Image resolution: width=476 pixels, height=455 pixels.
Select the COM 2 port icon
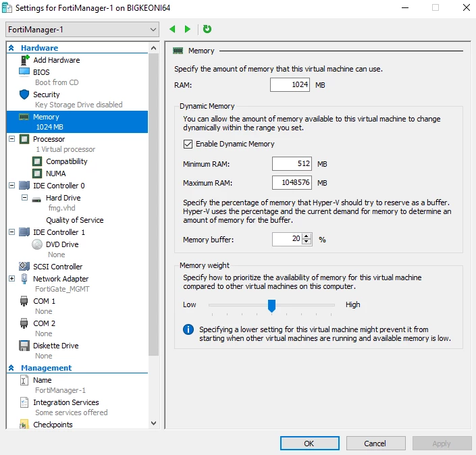click(x=24, y=323)
